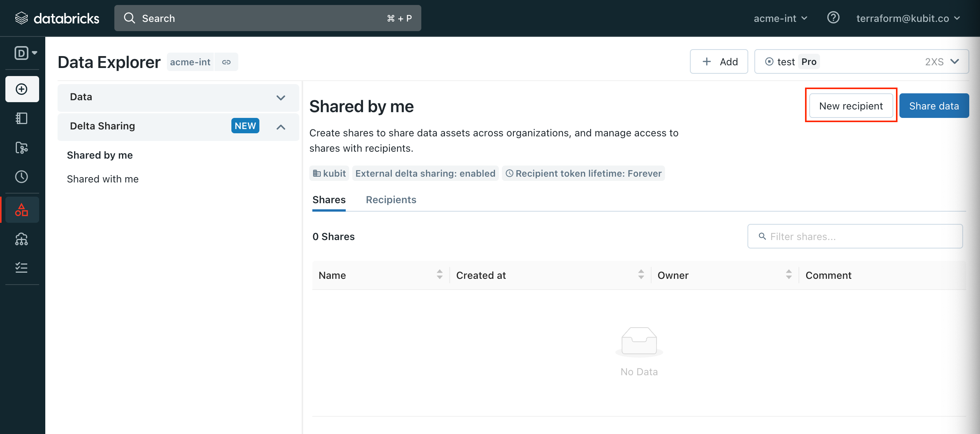Image resolution: width=980 pixels, height=434 pixels.
Task: Sort the table by Owner column
Action: coord(789,275)
